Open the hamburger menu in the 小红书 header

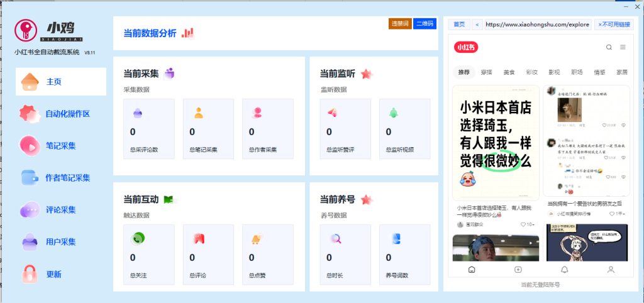(x=623, y=47)
